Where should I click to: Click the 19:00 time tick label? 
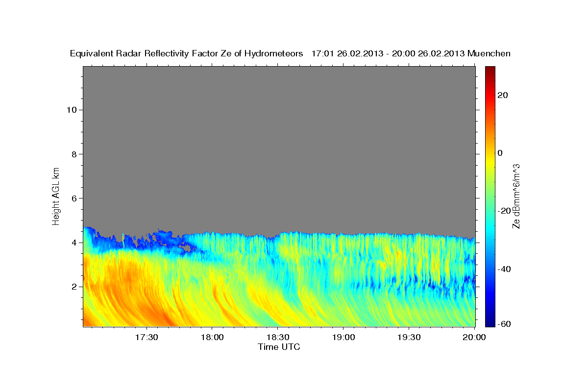pyautogui.click(x=343, y=338)
